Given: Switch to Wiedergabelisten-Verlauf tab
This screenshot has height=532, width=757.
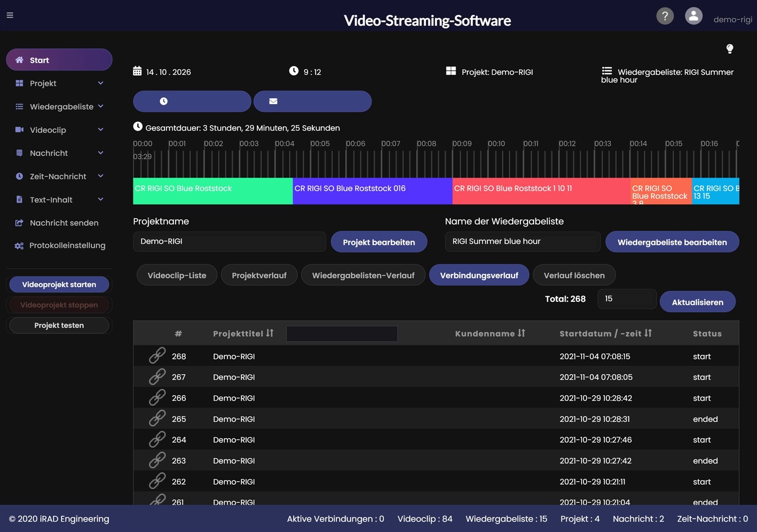Looking at the screenshot, I should 363,275.
